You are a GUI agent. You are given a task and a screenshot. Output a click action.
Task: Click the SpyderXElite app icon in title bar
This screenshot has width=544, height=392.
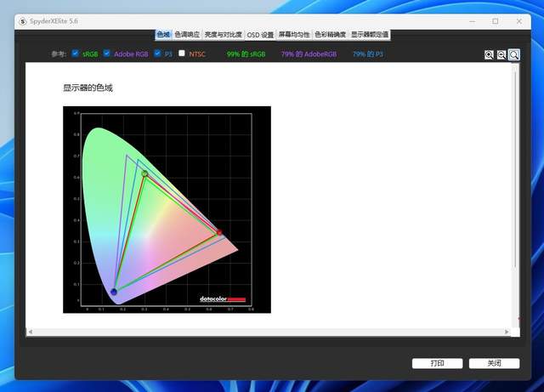tap(23, 21)
